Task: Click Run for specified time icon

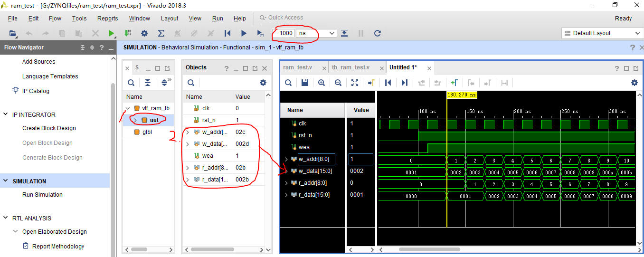Action: point(260,33)
